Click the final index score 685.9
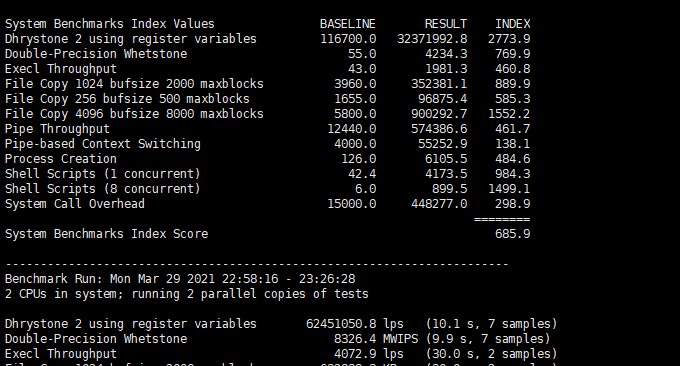Image resolution: width=680 pixels, height=366 pixels. click(x=513, y=234)
